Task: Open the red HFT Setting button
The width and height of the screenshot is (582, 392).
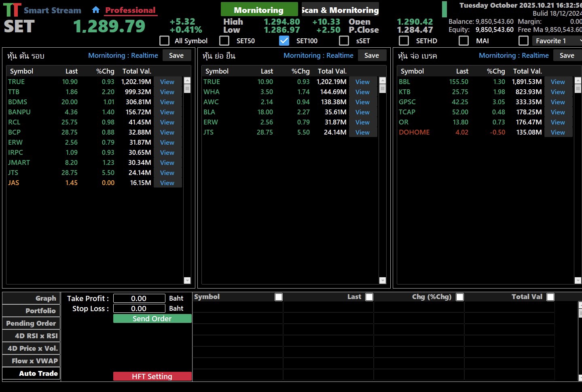Action: 152,376
